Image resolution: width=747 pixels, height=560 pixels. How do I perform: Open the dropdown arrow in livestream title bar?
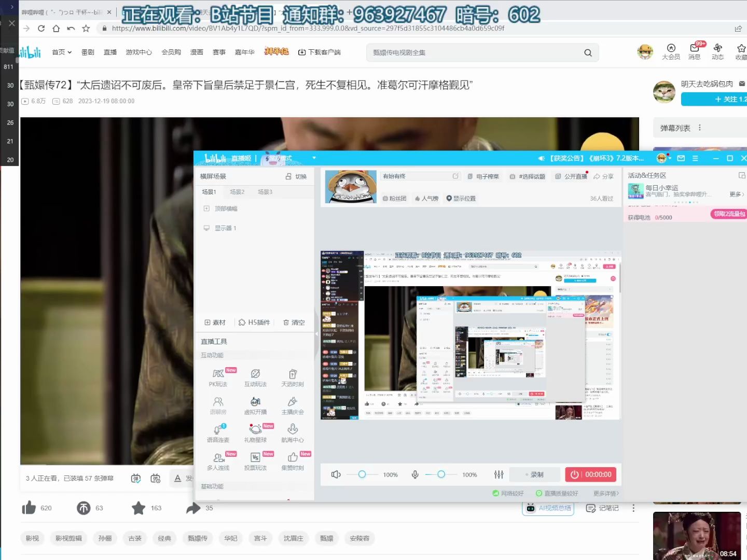pyautogui.click(x=314, y=158)
